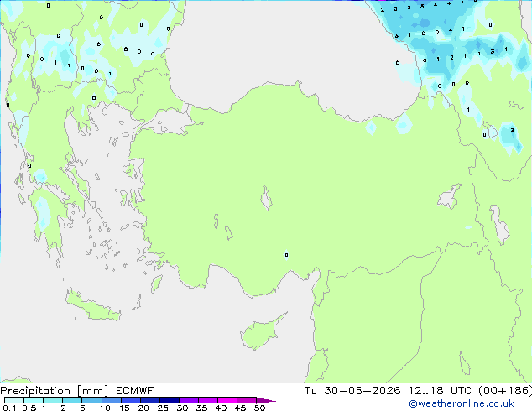Viewport: 532px width, 411px height.
Task: Select the lightest 0.1 mm legend swatch
Action: [x=14, y=400]
